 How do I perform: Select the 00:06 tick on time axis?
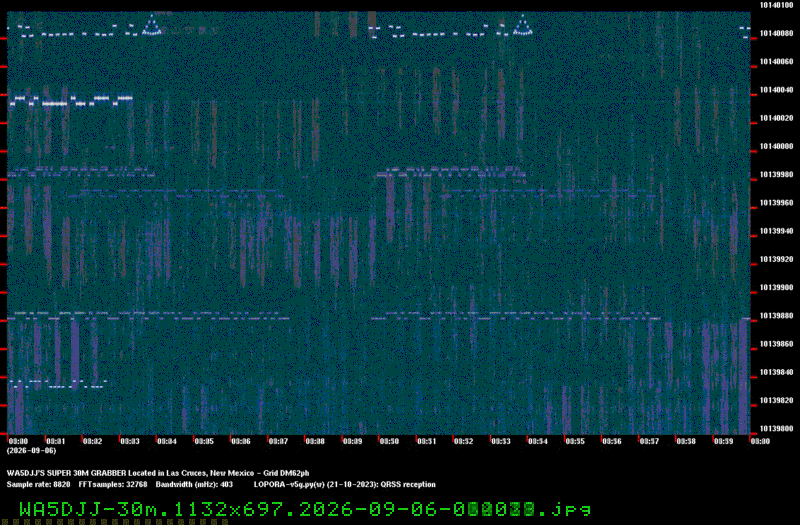pyautogui.click(x=241, y=441)
